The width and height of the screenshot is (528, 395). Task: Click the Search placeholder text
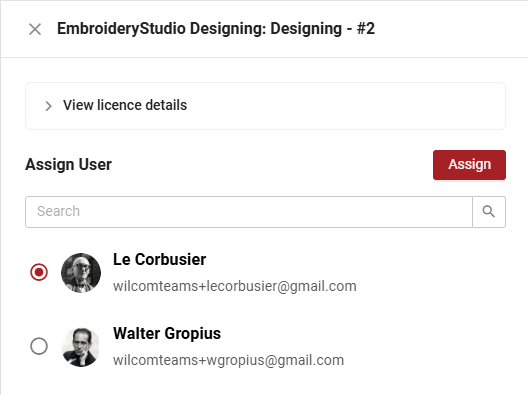pyautogui.click(x=58, y=211)
